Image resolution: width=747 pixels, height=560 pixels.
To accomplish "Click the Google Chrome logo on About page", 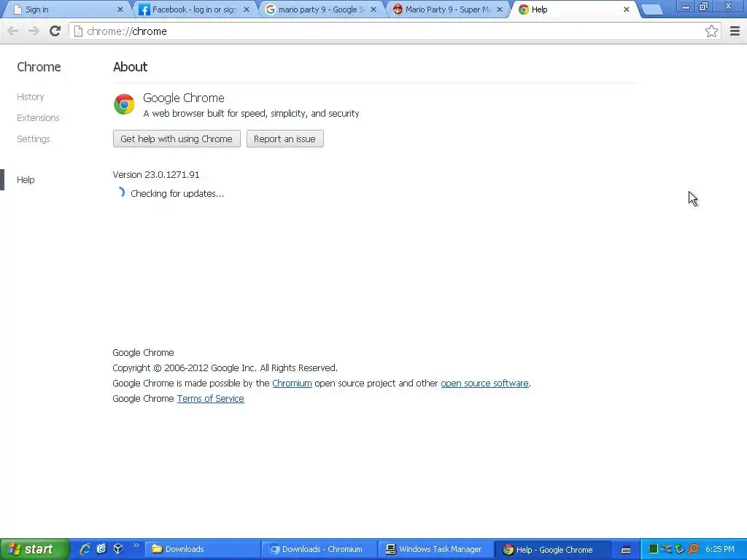I will [x=124, y=104].
